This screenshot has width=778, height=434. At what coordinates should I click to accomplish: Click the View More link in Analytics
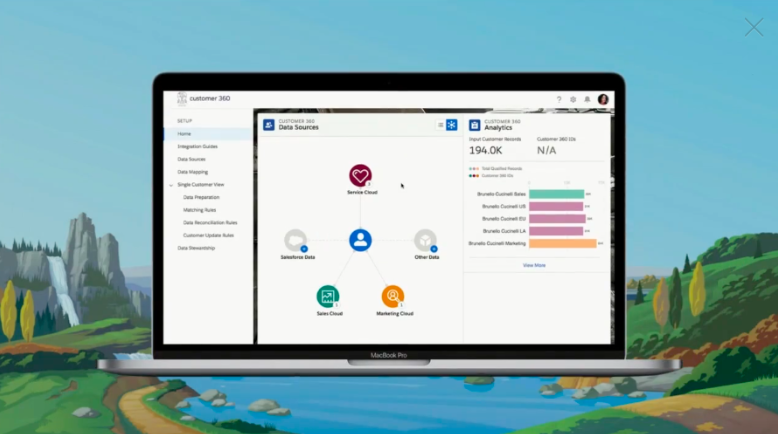[x=534, y=265]
